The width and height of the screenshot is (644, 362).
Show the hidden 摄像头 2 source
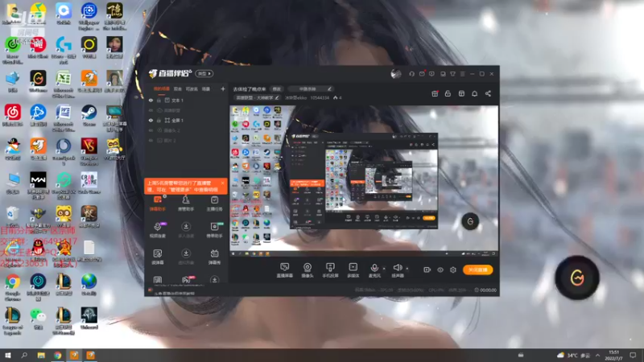pyautogui.click(x=151, y=130)
